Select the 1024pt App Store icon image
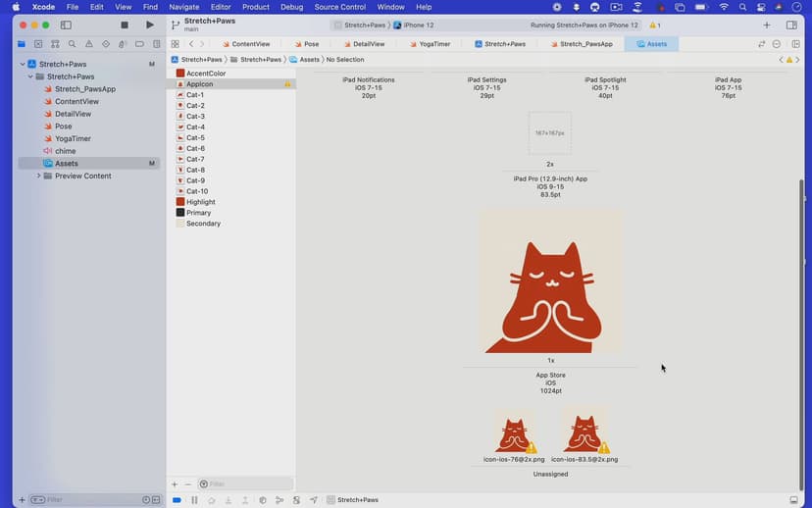Image resolution: width=812 pixels, height=508 pixels. point(550,281)
